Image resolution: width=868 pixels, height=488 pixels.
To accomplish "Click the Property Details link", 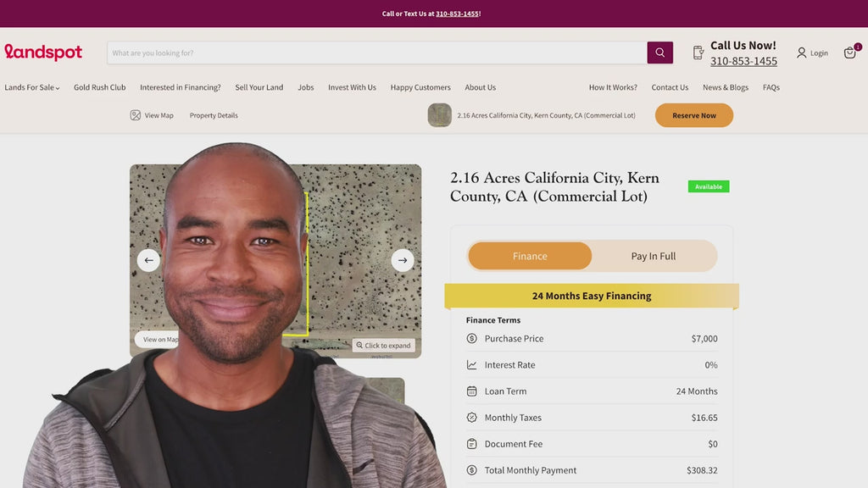I will [214, 115].
